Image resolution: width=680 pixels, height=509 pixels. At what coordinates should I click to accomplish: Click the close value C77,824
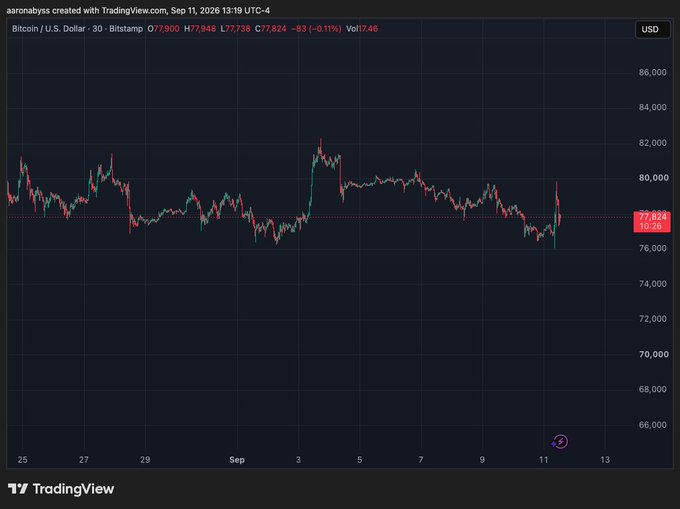[x=271, y=29]
